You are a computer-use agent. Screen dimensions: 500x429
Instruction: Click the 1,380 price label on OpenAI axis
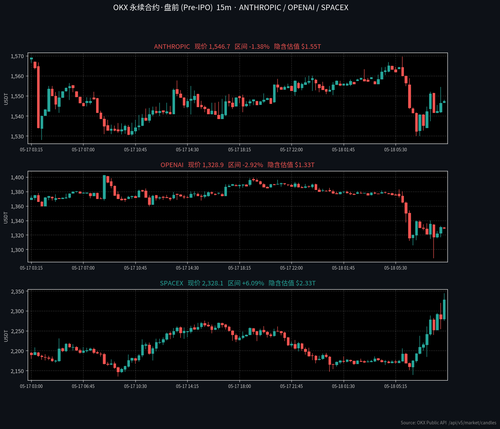tap(17, 192)
